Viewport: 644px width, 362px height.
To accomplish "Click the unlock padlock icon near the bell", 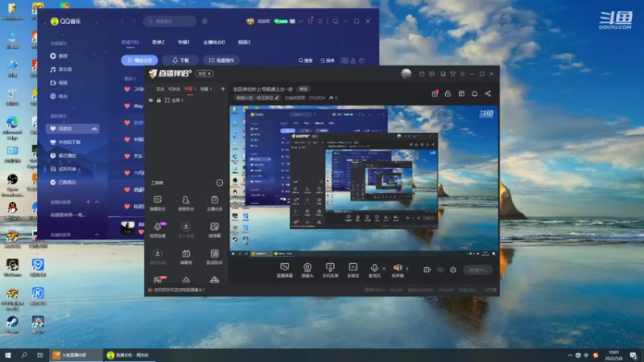I will click(448, 93).
